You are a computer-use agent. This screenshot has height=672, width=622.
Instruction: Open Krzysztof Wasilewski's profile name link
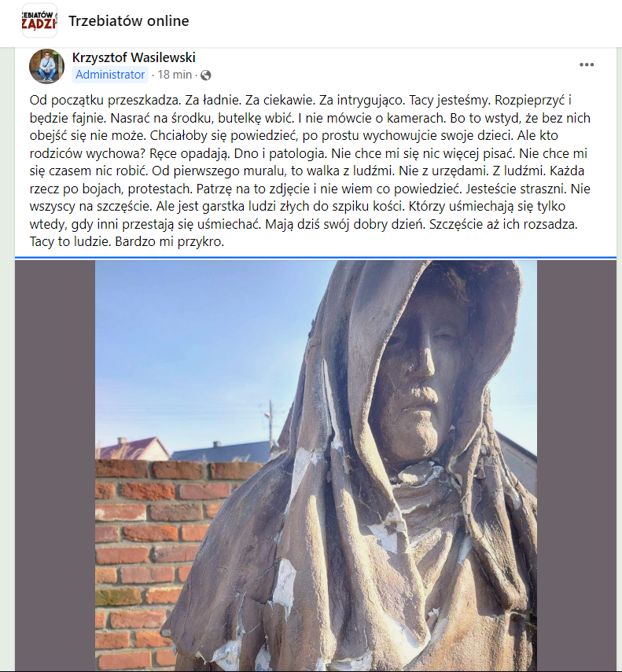134,57
